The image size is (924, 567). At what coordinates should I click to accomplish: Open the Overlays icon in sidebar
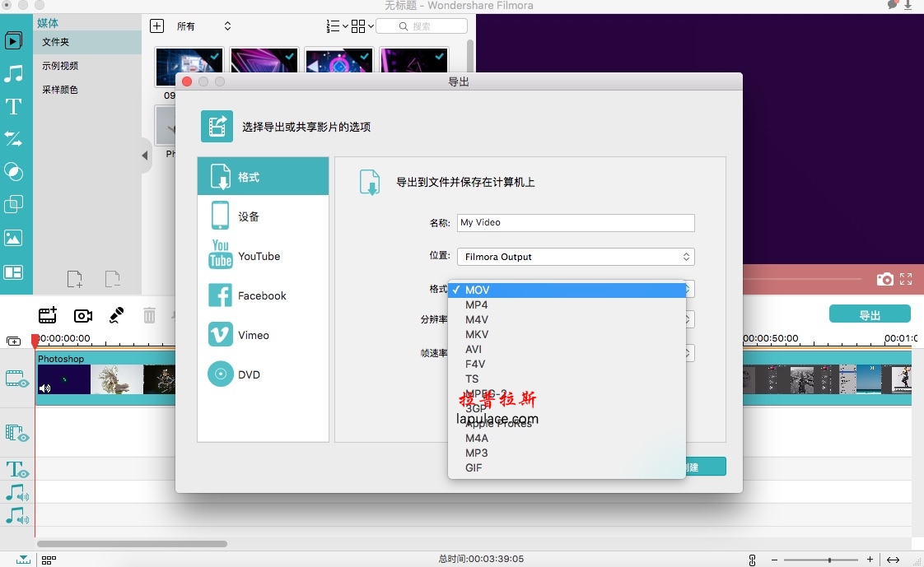point(13,204)
